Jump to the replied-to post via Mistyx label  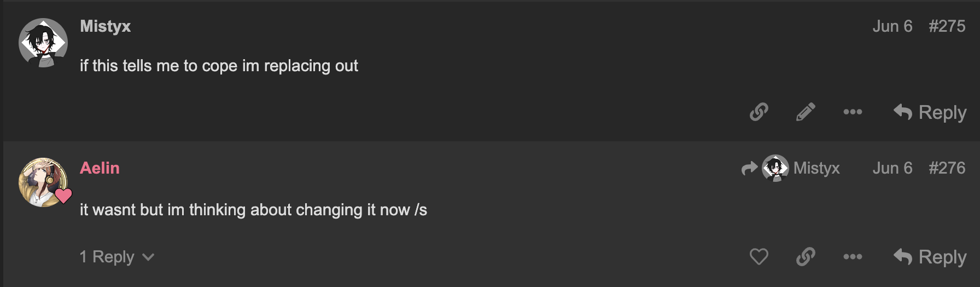click(816, 168)
